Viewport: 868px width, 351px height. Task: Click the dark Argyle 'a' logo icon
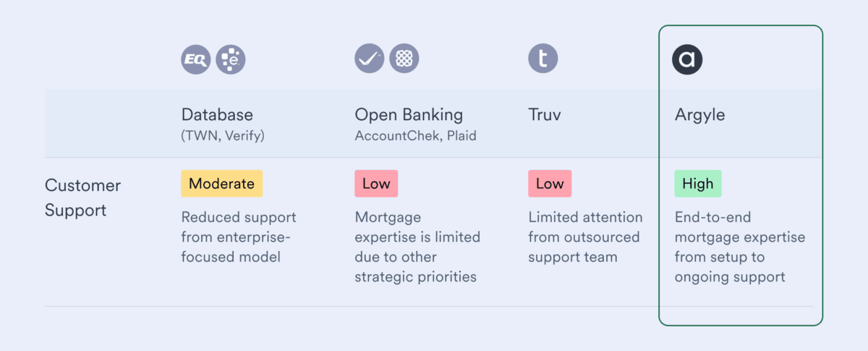click(687, 59)
